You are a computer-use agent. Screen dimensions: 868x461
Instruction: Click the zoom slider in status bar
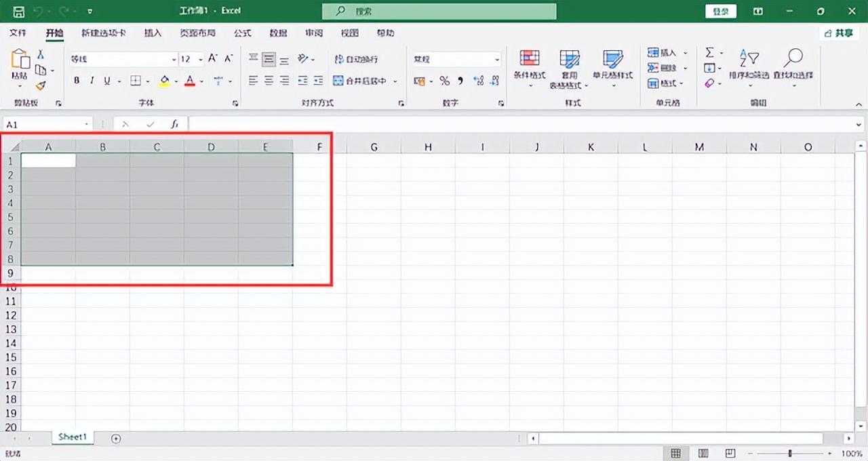click(x=790, y=453)
